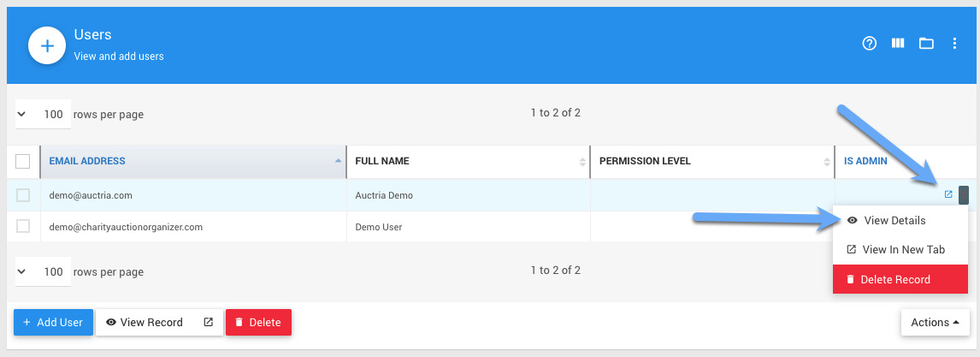Click the red Delete button
Image resolution: width=980 pixels, height=357 pixels.
pyautogui.click(x=258, y=323)
